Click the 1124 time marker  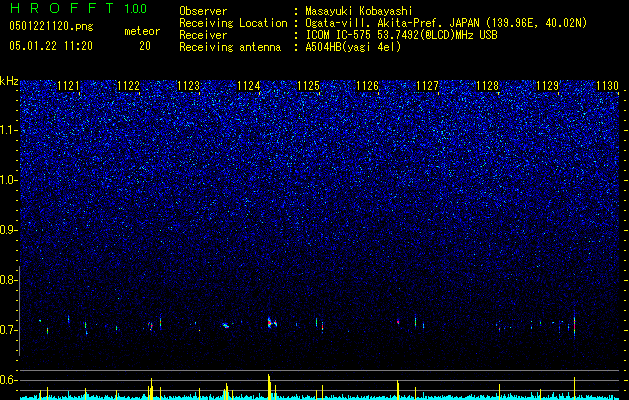[x=249, y=86]
